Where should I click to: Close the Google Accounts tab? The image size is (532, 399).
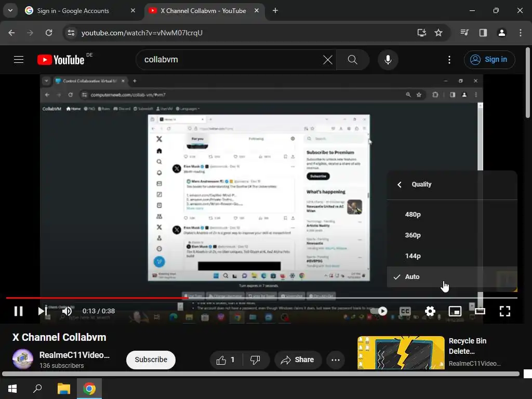tap(133, 11)
